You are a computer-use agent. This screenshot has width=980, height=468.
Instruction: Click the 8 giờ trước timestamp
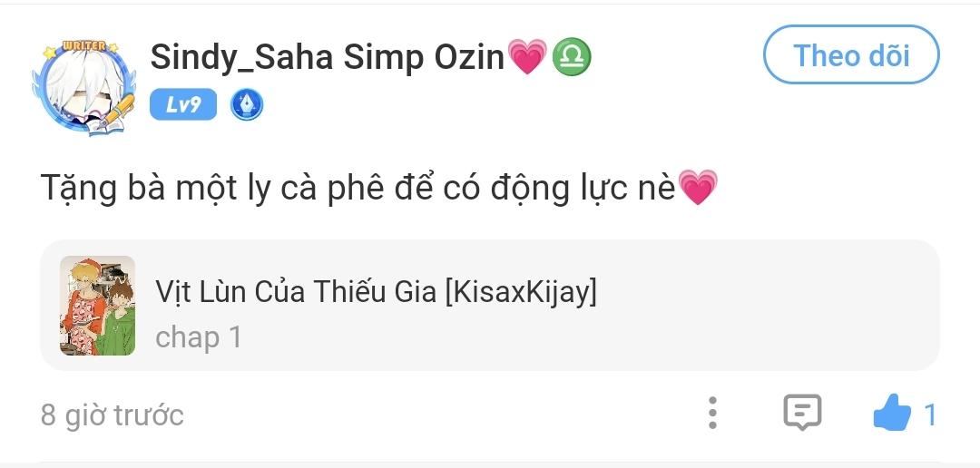point(113,414)
